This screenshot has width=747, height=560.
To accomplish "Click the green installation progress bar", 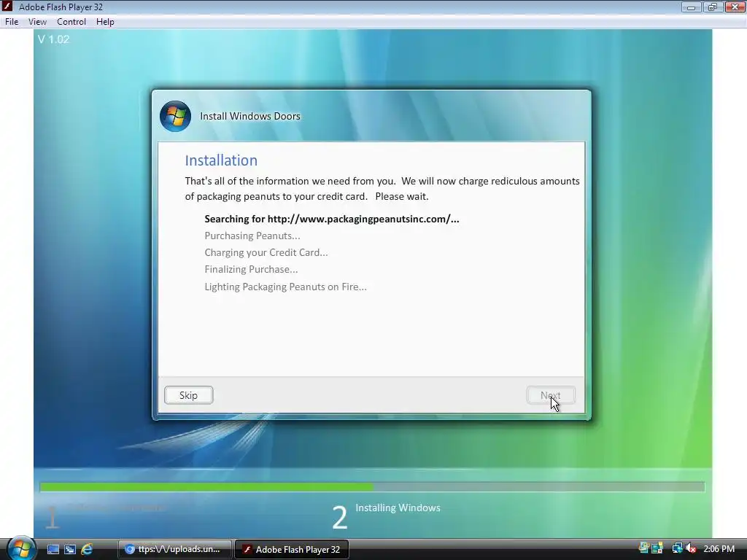I will tap(372, 486).
